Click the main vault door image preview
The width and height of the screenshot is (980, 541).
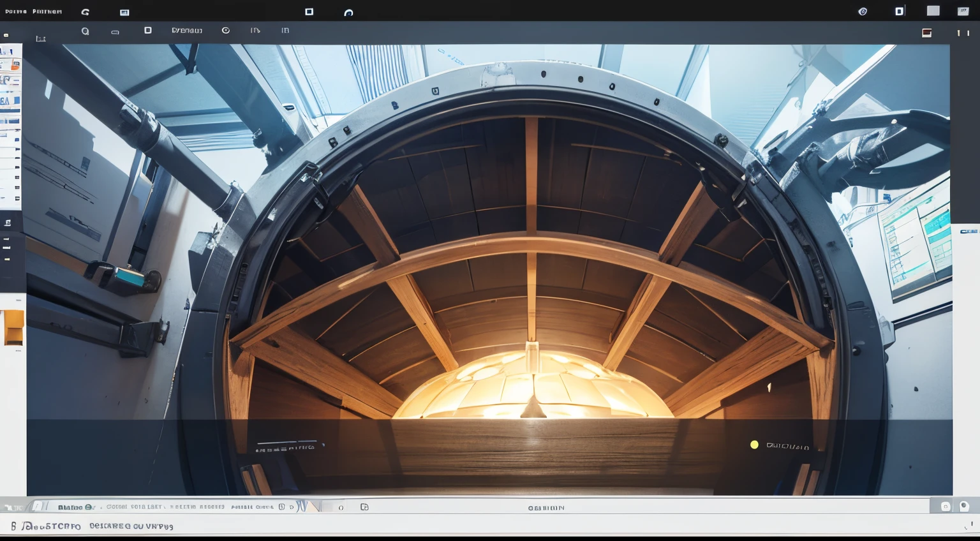pos(489,269)
